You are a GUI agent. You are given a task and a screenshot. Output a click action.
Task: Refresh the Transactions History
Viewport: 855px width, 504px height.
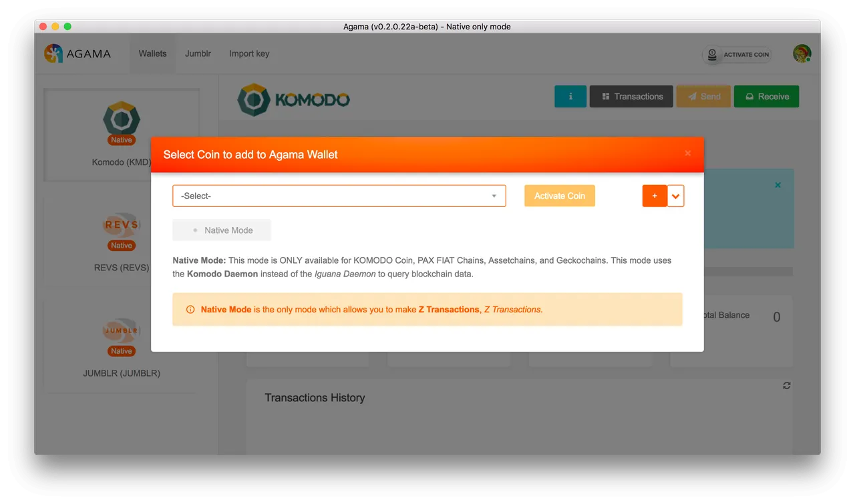coord(787,385)
